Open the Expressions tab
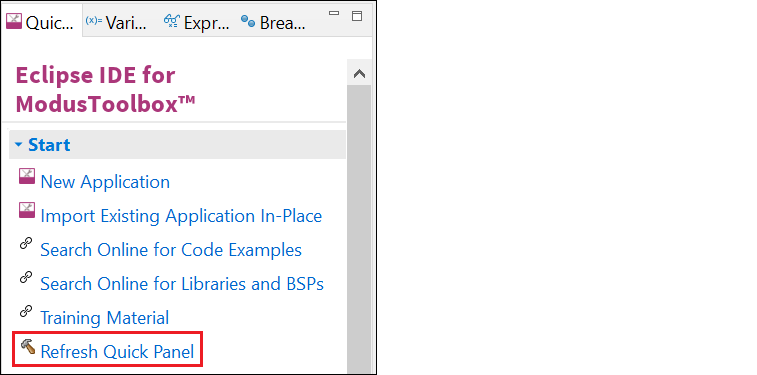Screen dimensions: 757x375 [197, 22]
